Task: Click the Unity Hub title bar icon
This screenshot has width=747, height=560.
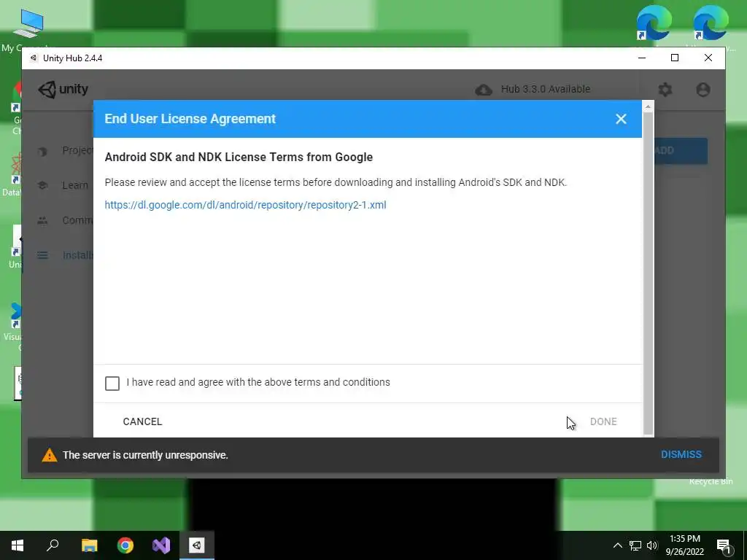Action: (34, 58)
